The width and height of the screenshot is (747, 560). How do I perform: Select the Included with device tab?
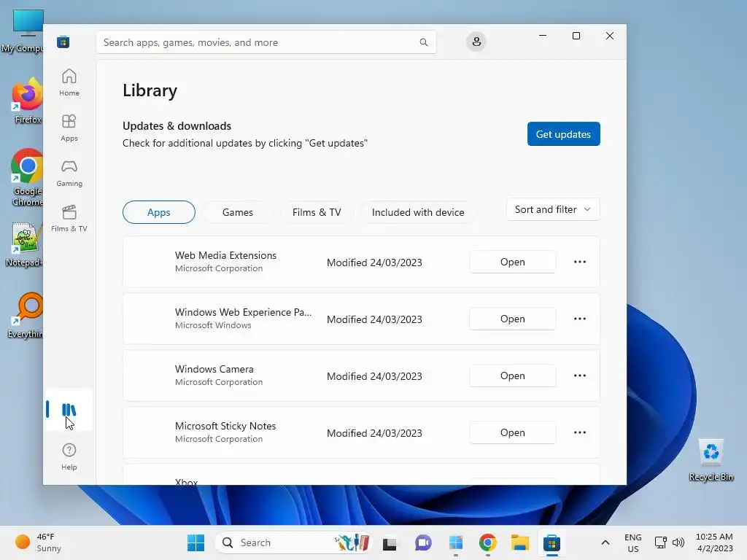(x=418, y=212)
